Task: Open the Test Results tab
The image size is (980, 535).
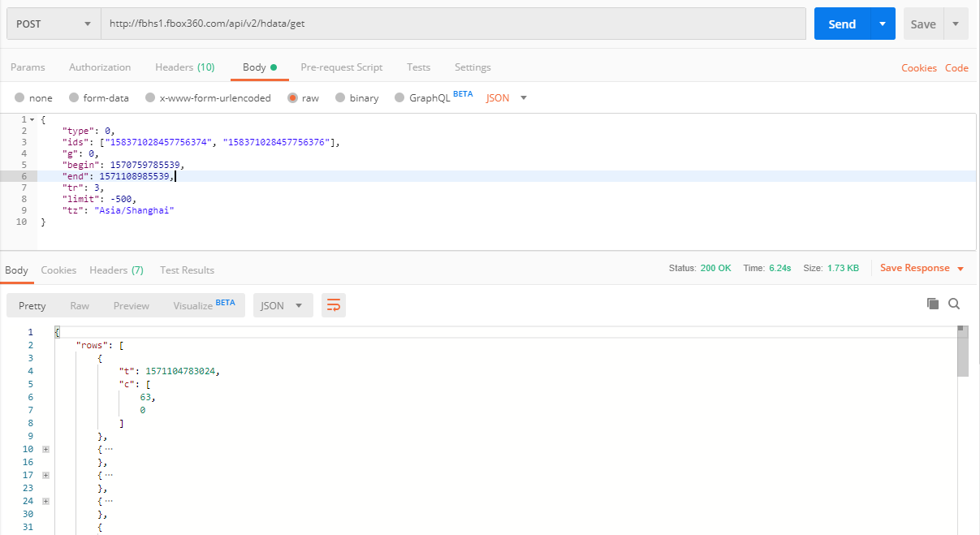Action: (x=187, y=270)
